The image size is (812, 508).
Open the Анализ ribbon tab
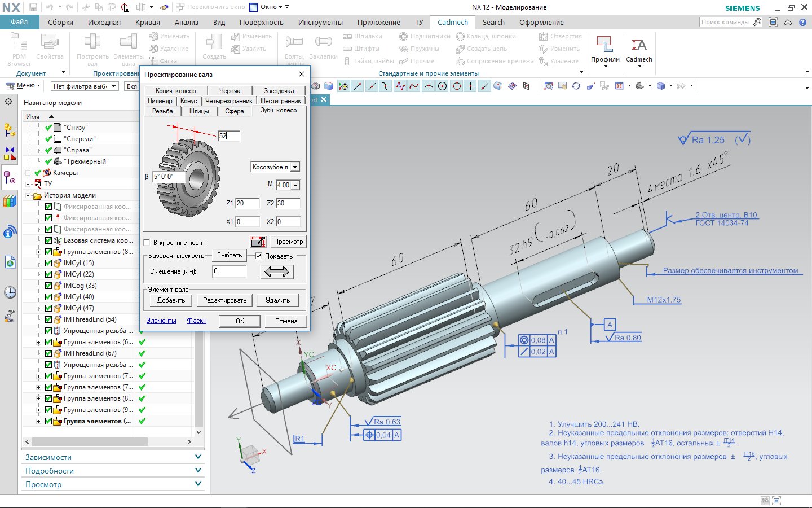186,23
